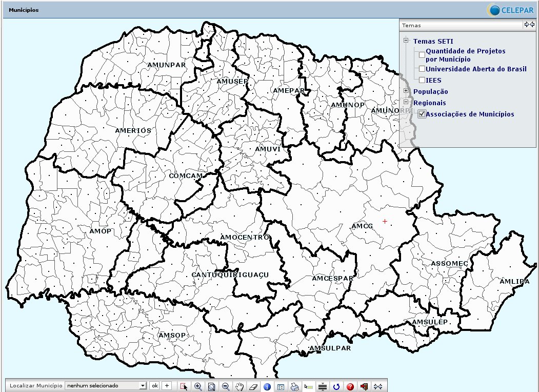Toggle the Temas panel with arrow icon

click(529, 25)
